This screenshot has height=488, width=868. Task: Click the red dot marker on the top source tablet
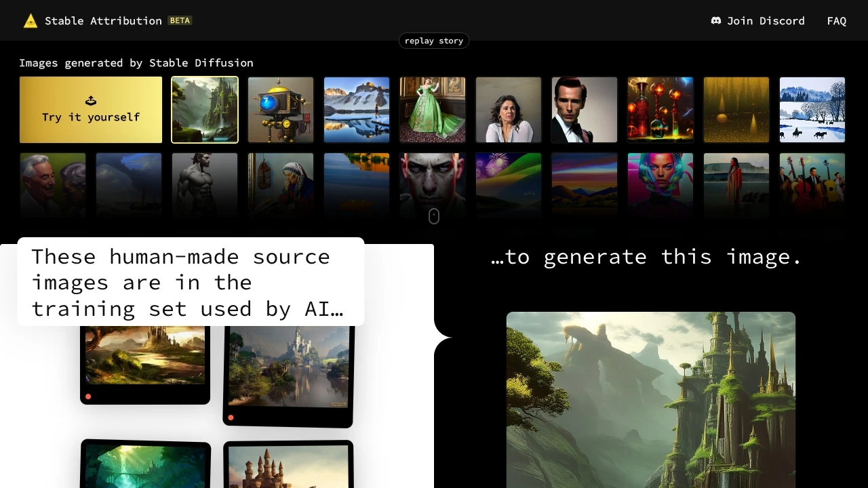pos(88,396)
